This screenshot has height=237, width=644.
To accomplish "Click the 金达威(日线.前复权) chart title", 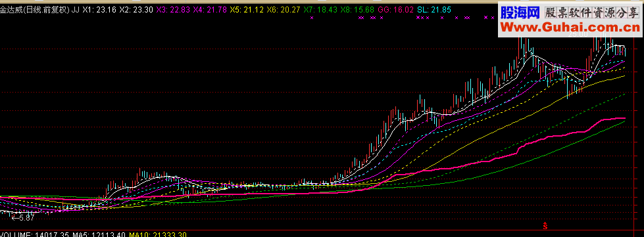I will click(x=35, y=9).
